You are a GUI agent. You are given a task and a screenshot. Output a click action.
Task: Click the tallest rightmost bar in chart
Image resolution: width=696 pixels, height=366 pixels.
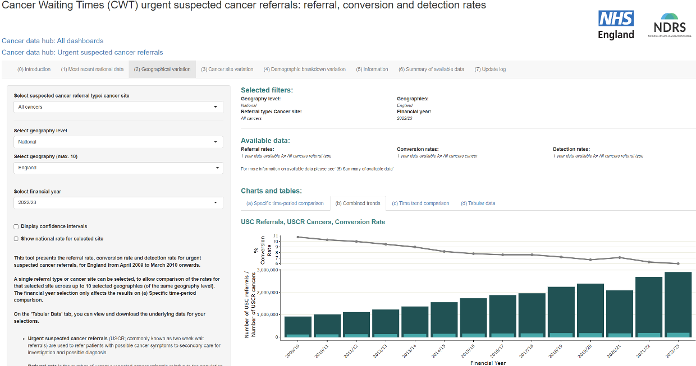(x=678, y=304)
